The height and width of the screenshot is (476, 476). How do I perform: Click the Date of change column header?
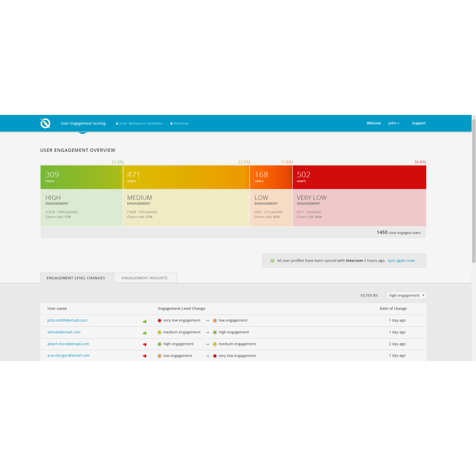coord(393,308)
